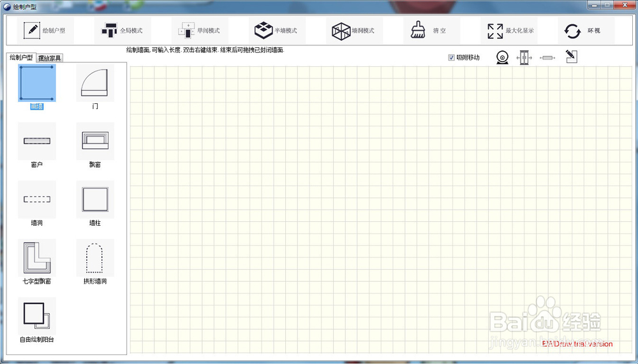Click 最大化显示 expand arrows button

509,31
